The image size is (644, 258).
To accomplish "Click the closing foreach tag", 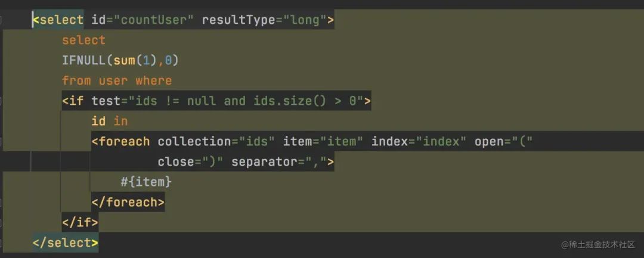I will point(128,203).
